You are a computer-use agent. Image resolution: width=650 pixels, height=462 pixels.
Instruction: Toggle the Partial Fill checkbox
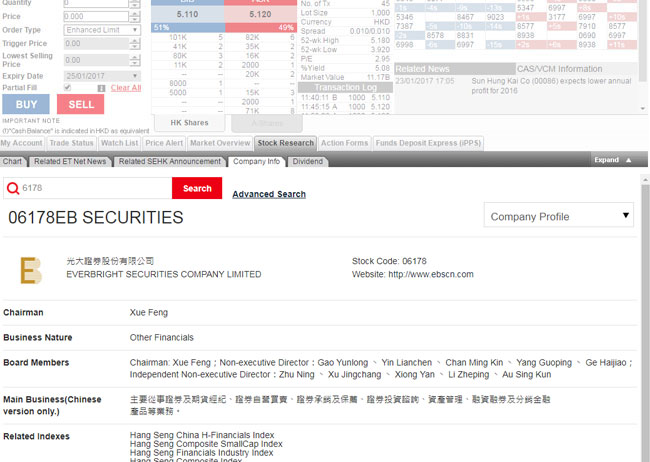[x=68, y=88]
